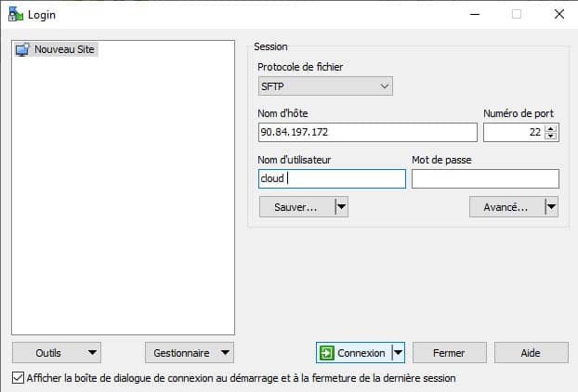Click the WinSCP app icon in title bar

coord(16,14)
